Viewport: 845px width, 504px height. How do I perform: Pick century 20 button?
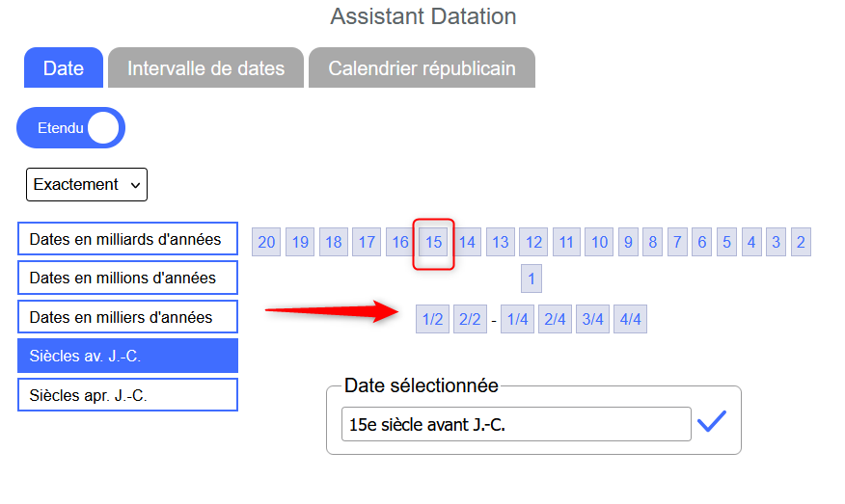tap(267, 242)
